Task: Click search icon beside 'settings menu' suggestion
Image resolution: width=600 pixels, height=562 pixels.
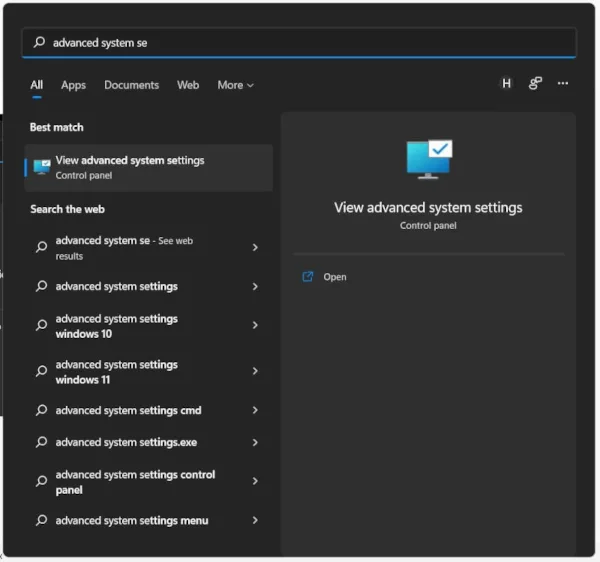Action: point(41,520)
